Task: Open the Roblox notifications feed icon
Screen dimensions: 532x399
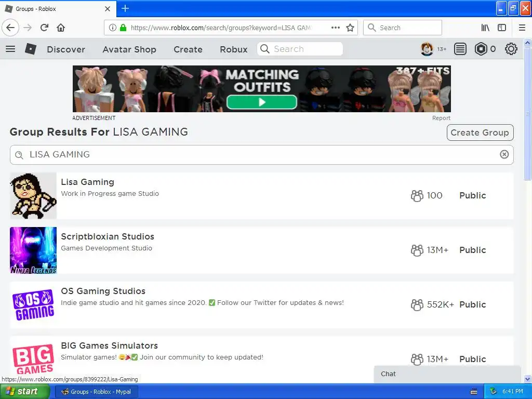Action: (460, 49)
